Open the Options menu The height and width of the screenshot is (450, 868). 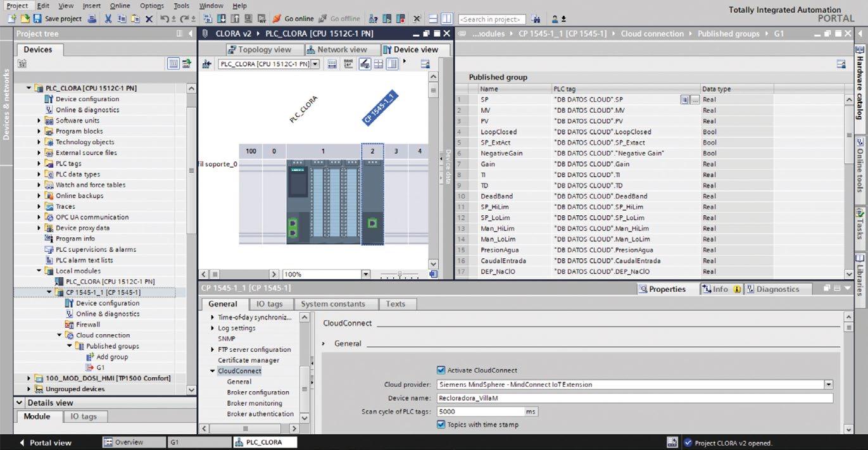click(152, 6)
